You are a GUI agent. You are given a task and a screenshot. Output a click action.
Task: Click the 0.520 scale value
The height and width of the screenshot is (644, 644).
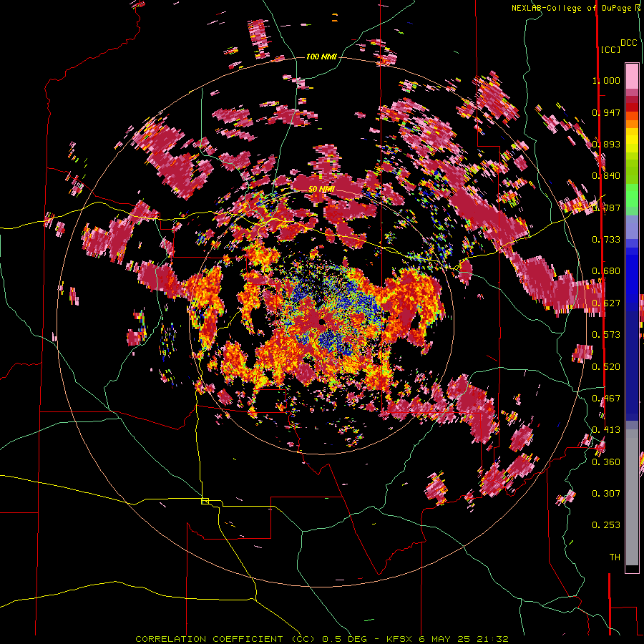606,366
